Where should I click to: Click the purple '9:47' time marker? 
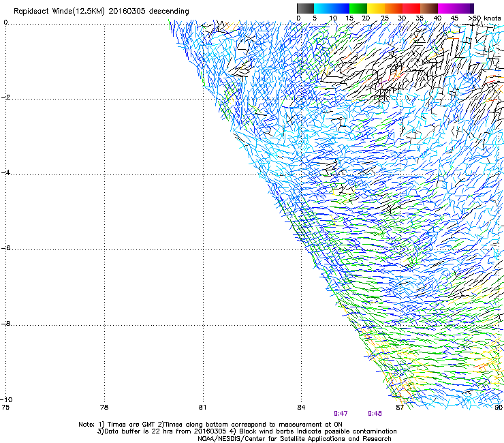[x=341, y=414]
